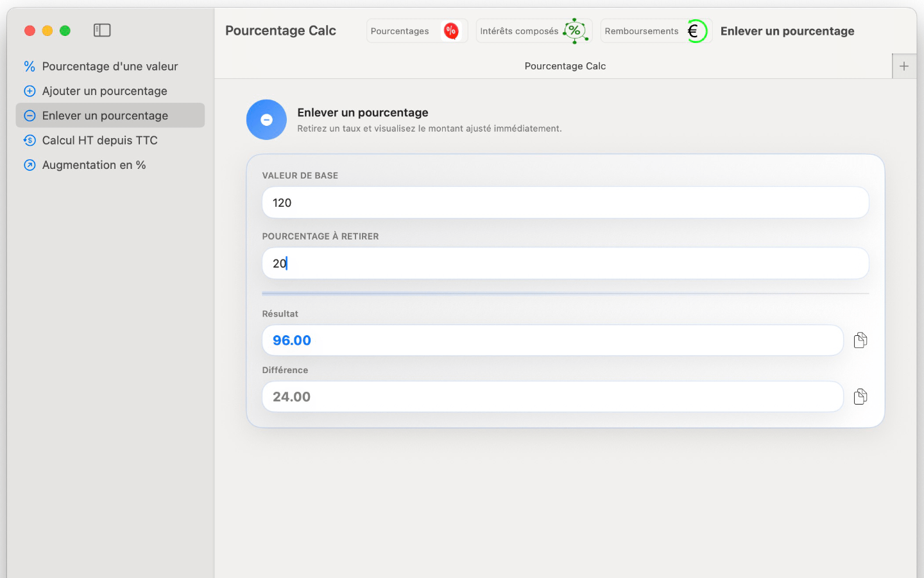The height and width of the screenshot is (578, 924).
Task: Open the Pourcentages toolbar button
Action: (x=400, y=31)
